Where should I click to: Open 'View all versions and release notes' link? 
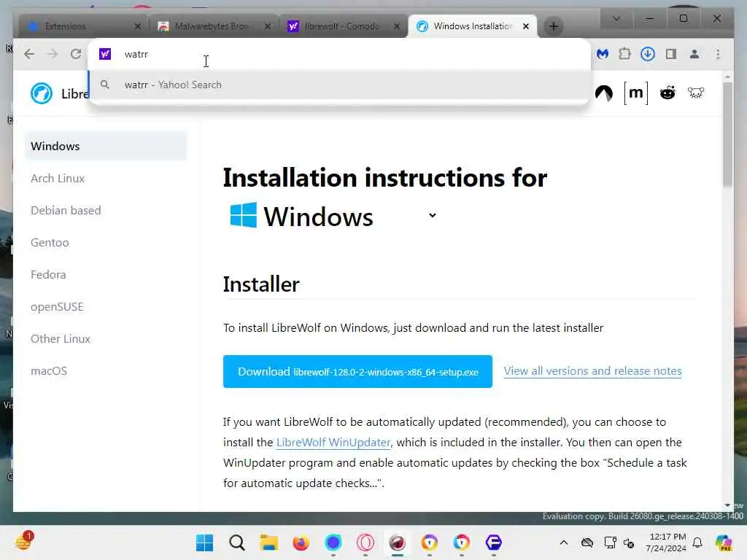click(592, 371)
